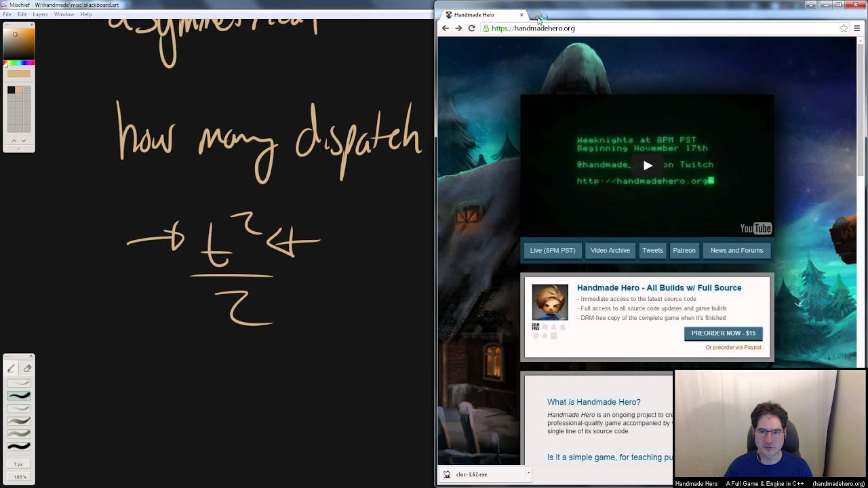Open a new Chrome tab
The image size is (868, 488).
click(x=538, y=16)
